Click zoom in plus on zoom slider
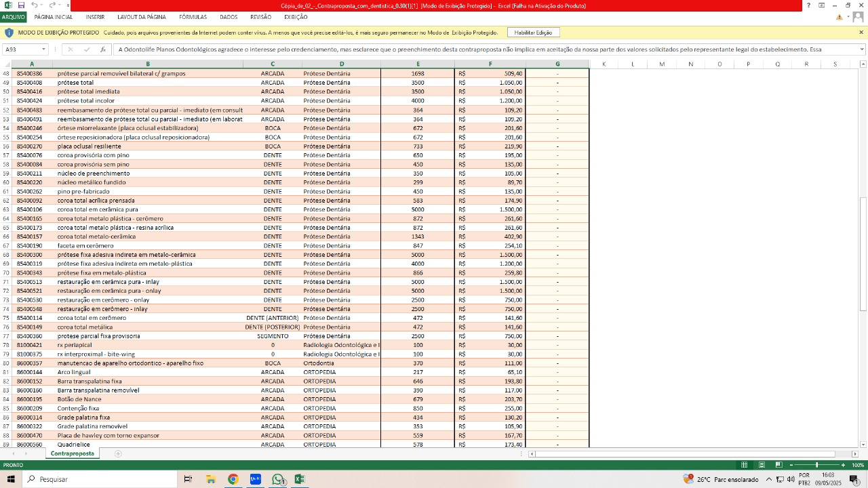 [x=843, y=465]
